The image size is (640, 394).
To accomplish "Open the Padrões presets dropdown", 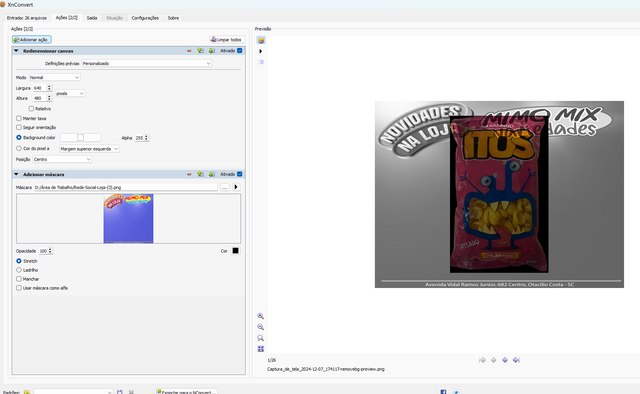I will coord(73,392).
